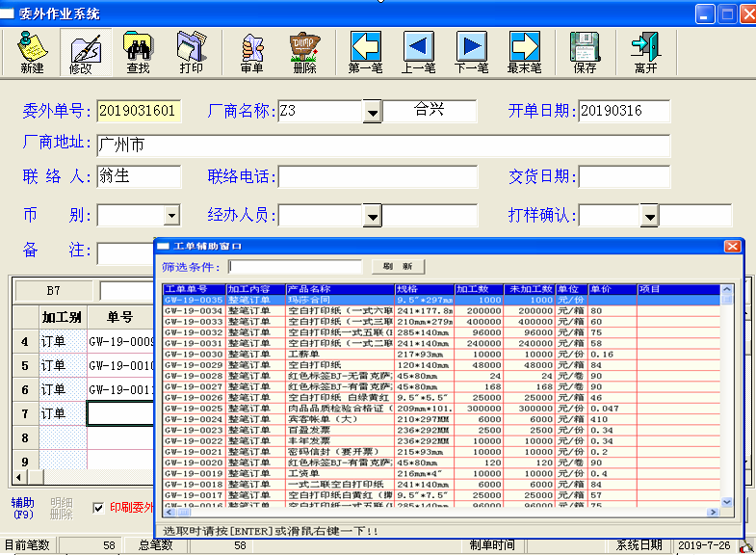Close the 工单辅助窗口 popup window

point(732,247)
